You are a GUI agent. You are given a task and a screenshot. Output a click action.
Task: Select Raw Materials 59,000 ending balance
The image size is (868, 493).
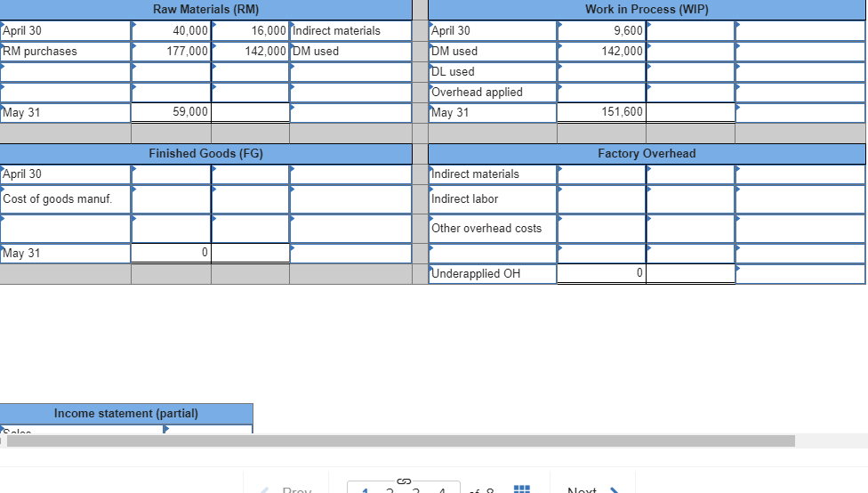(171, 112)
